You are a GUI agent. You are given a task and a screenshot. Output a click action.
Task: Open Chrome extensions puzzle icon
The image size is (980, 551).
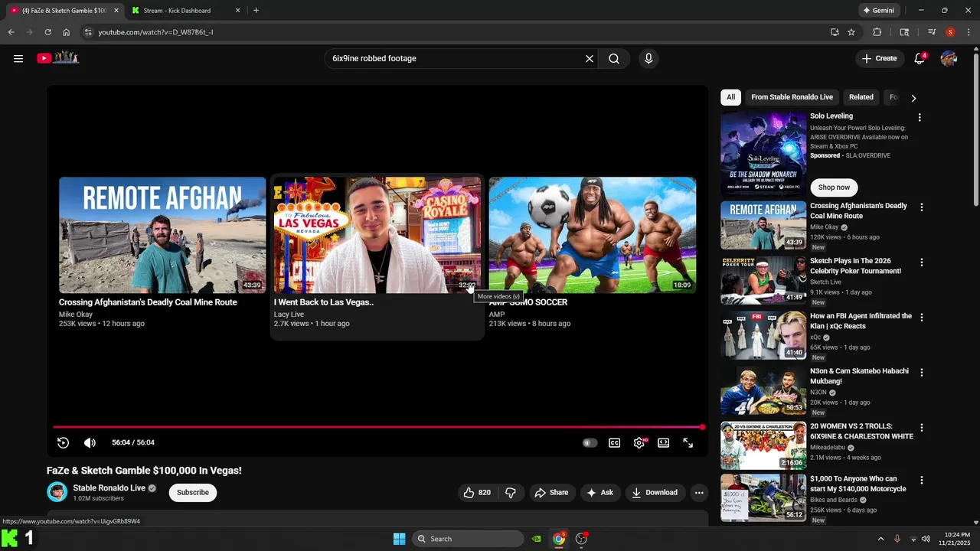tap(877, 32)
